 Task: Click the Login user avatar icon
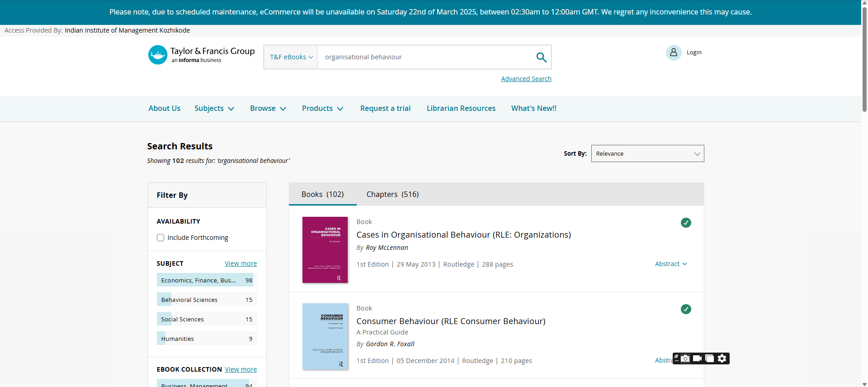[673, 53]
